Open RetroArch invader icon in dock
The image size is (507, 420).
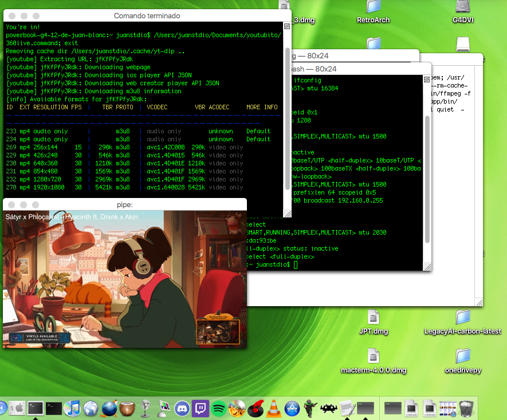(328, 408)
